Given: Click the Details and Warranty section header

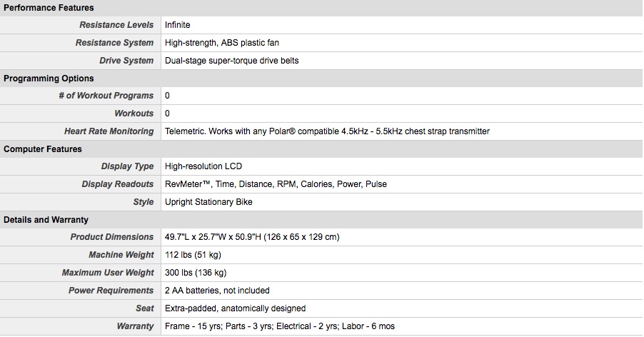Looking at the screenshot, I should 46,220.
